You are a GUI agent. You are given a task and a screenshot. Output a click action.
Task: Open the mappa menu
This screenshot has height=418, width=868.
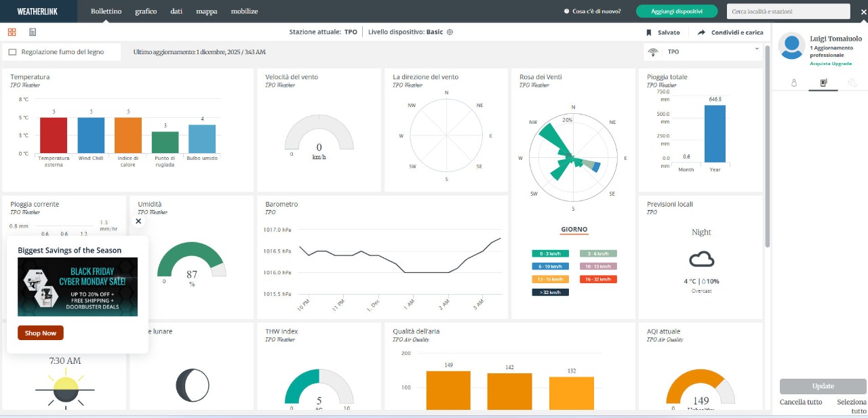click(207, 12)
